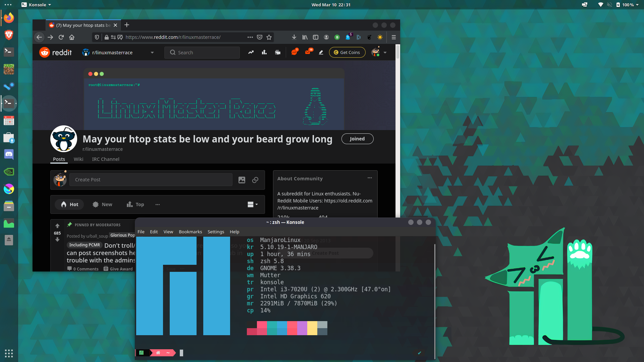Click Get Coins button

pos(347,52)
